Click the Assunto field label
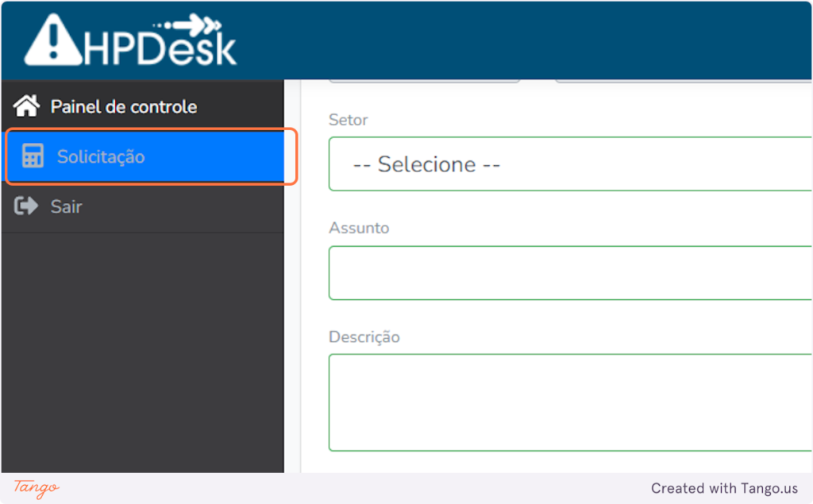Image resolution: width=813 pixels, height=504 pixels. pos(359,228)
